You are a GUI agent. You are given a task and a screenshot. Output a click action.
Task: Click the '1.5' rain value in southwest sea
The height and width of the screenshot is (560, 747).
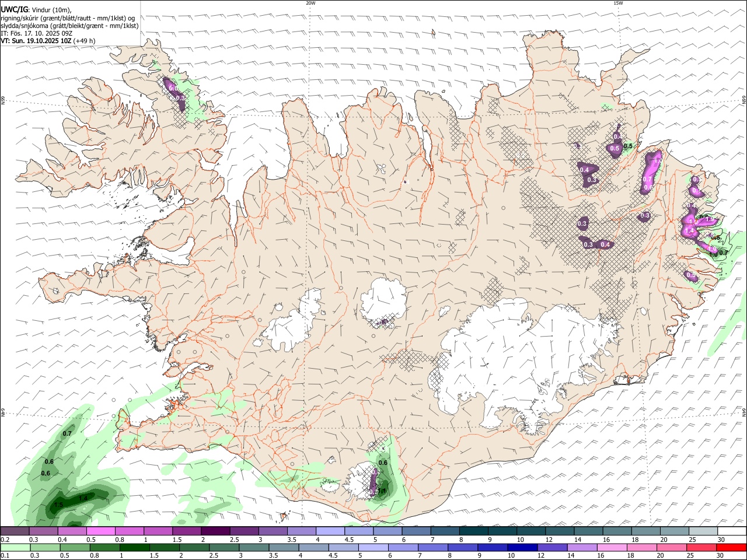(x=58, y=505)
